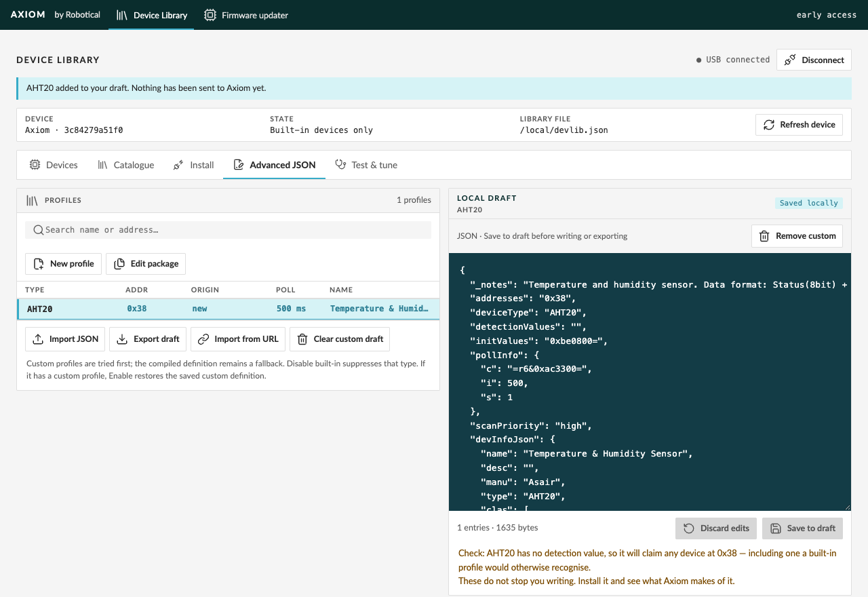Screen dimensions: 868x597
Task: Click the Import from URL button
Action: coord(238,339)
